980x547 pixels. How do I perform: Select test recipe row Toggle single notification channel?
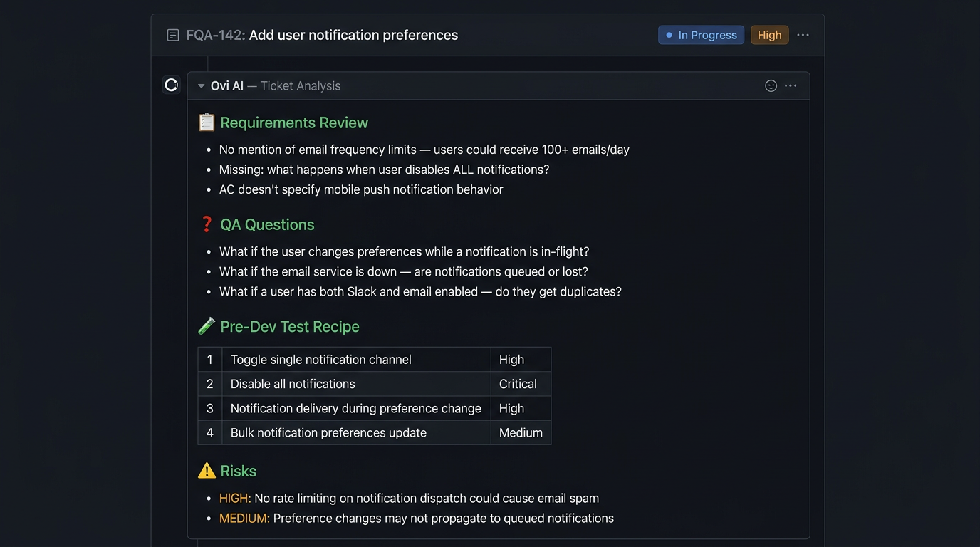coord(320,360)
